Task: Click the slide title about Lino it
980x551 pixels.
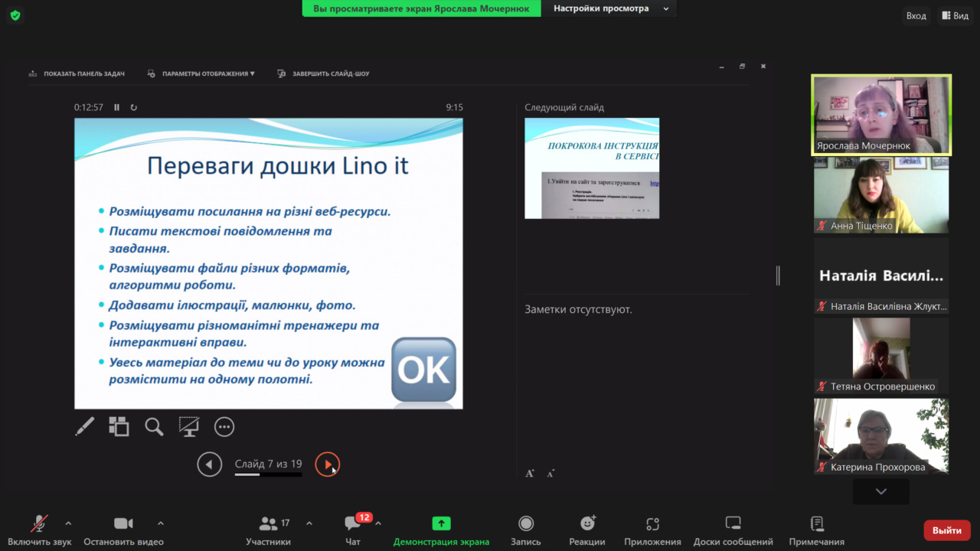Action: point(278,166)
